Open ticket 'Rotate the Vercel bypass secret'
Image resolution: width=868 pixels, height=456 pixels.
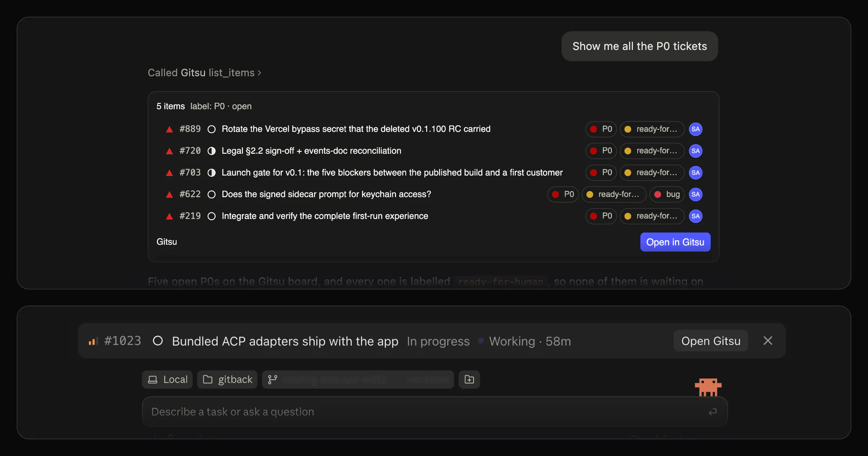coord(356,129)
